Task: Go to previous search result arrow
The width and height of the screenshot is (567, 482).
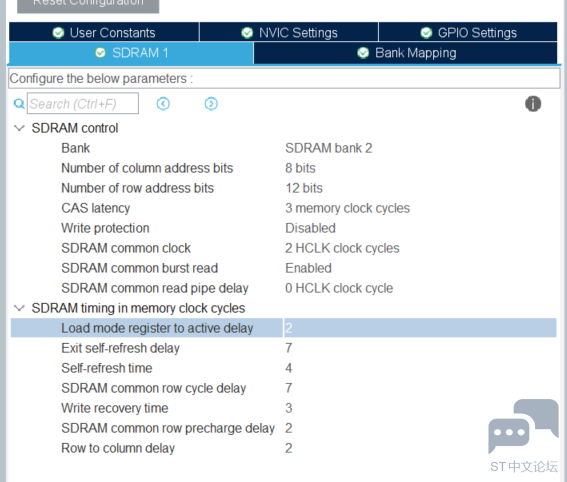Action: click(163, 104)
